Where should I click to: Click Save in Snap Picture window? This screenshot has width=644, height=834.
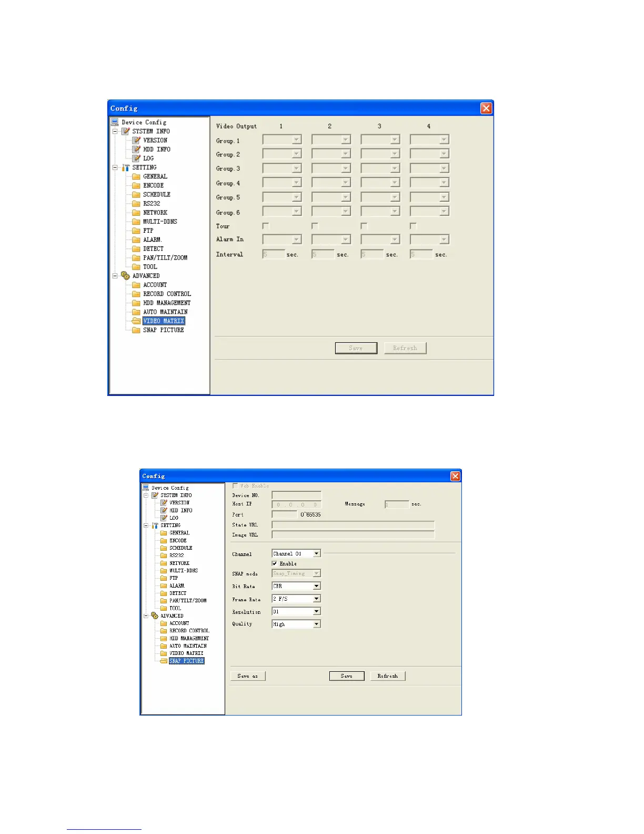(347, 676)
